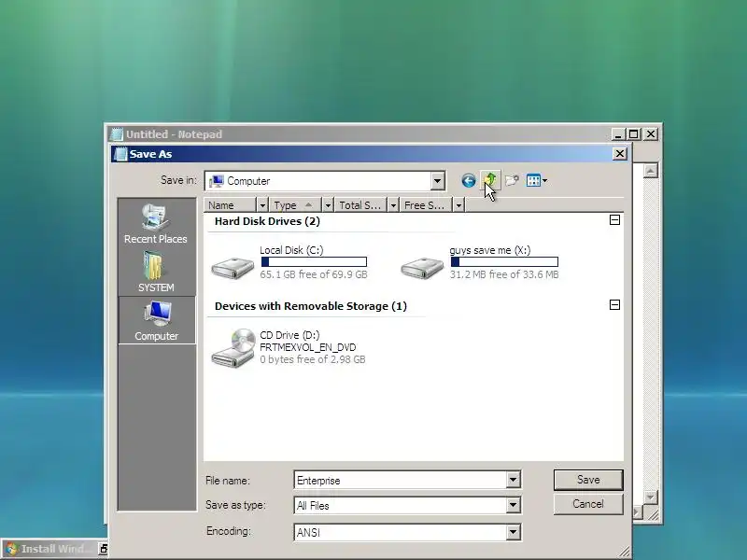Create a new folder with toolbar icon
747x560 pixels.
point(512,180)
